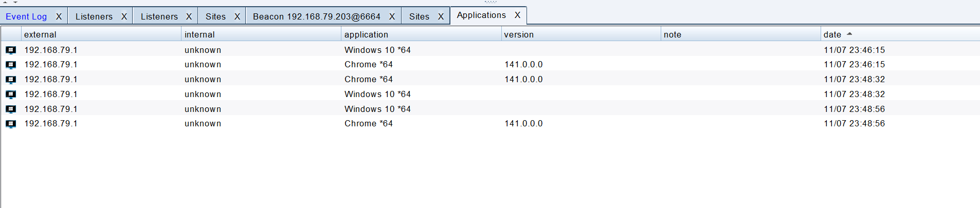Select external IP 192.168.79.1 in Chrome 23:46:15 row
Screen dimensions: 980x208
(x=51, y=64)
